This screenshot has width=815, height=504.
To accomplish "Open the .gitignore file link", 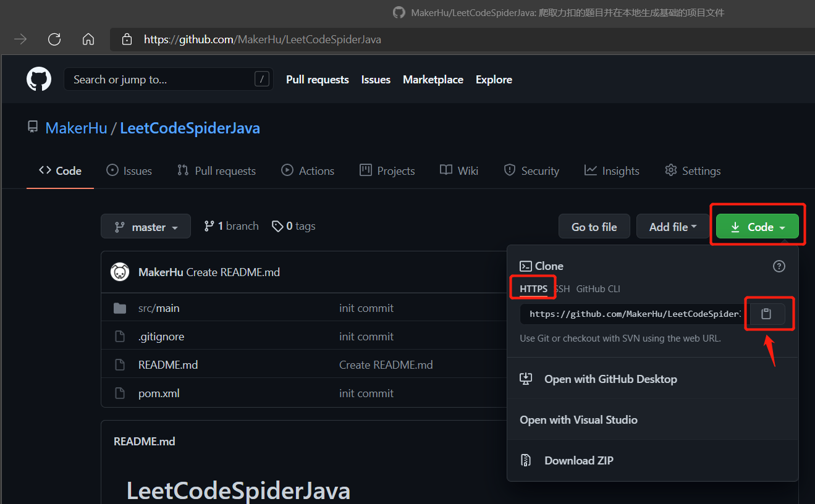I will pos(161,337).
